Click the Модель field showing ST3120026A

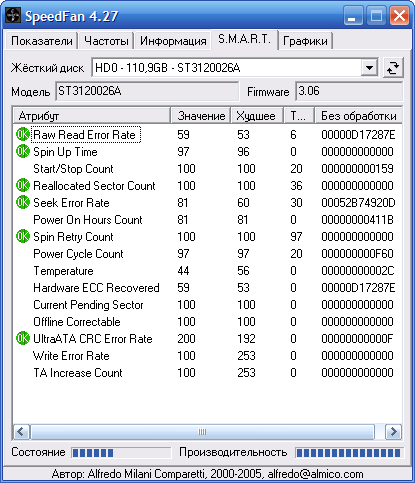click(x=147, y=91)
